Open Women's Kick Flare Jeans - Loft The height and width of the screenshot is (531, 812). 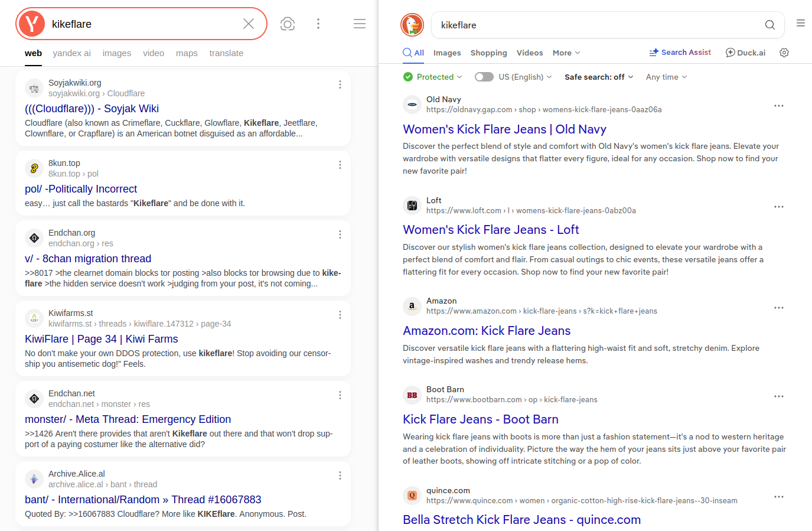click(x=491, y=230)
